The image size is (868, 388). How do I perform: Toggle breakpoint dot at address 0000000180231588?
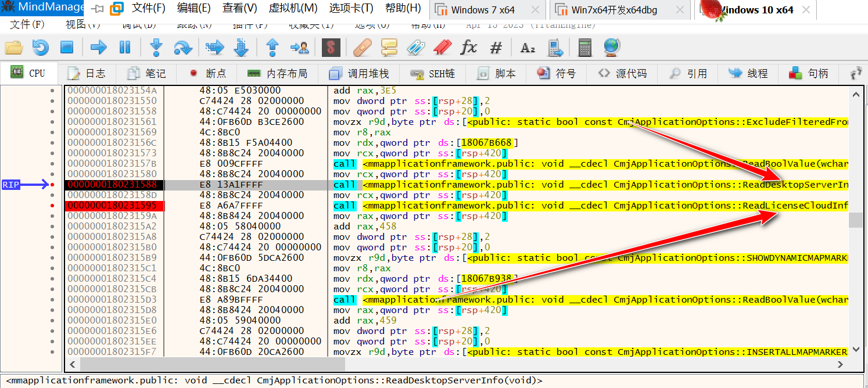pyautogui.click(x=52, y=185)
